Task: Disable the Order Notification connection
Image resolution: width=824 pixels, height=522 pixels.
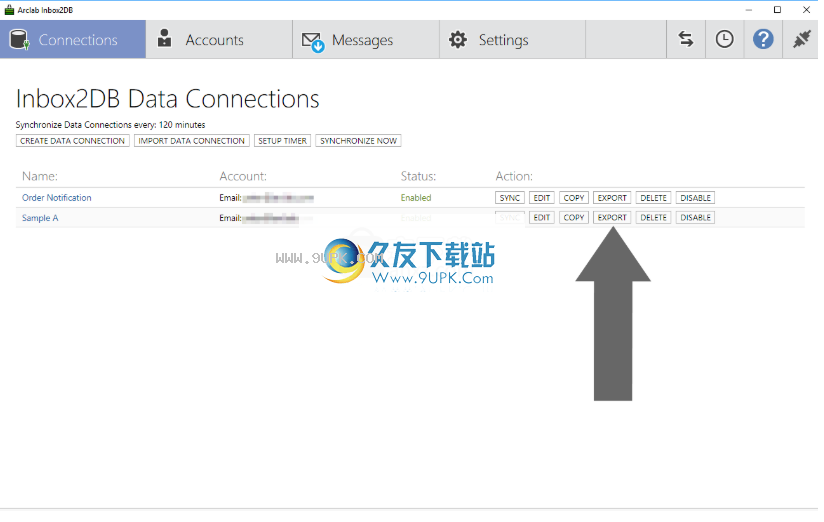Action: pyautogui.click(x=695, y=198)
